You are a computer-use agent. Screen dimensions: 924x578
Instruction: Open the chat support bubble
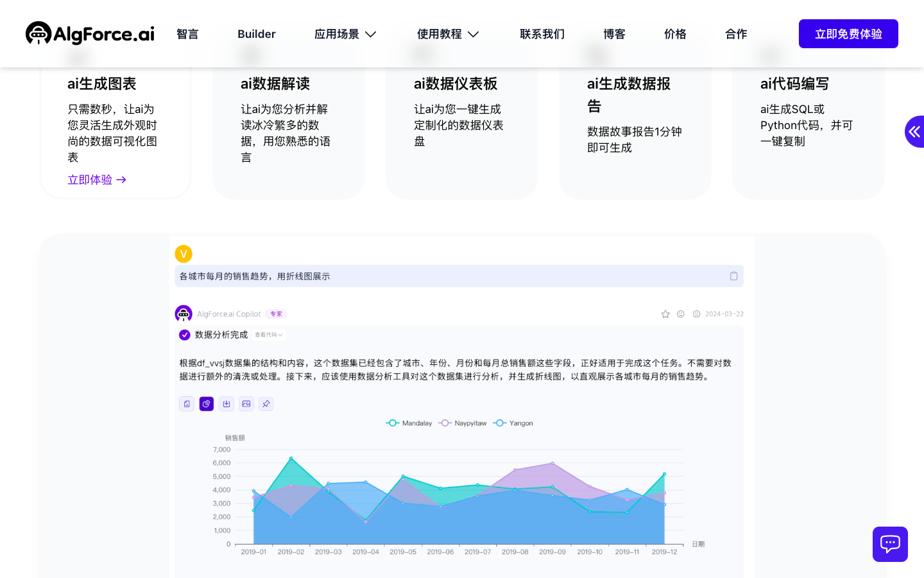pos(890,544)
